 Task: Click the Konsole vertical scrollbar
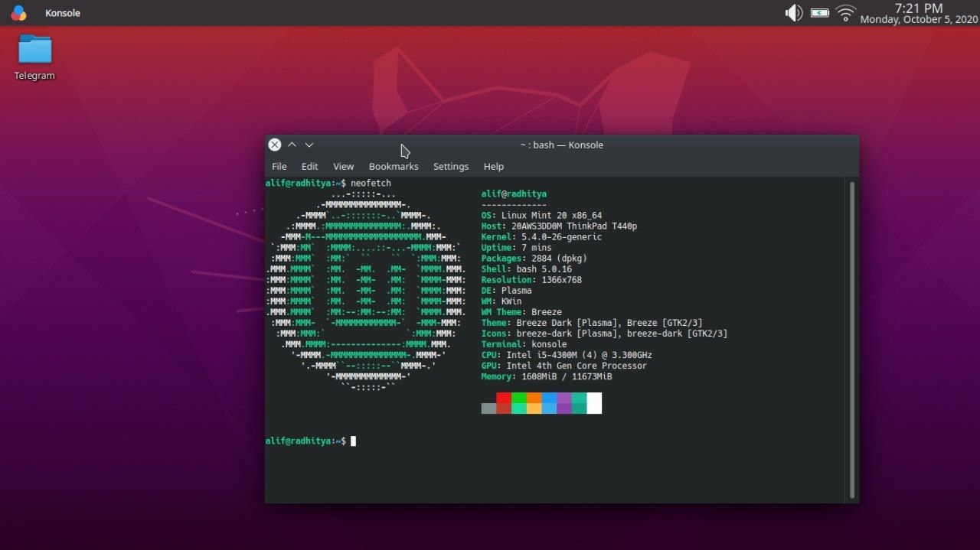pos(852,340)
